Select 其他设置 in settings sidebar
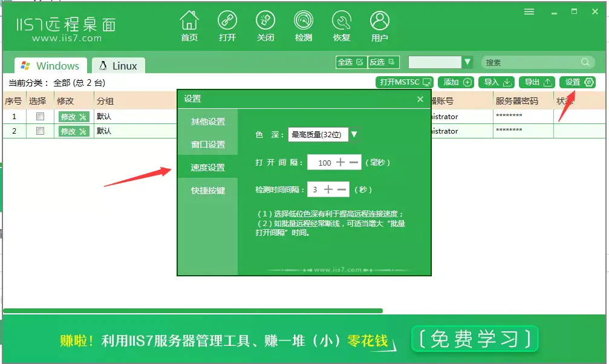The image size is (609, 364). [x=208, y=122]
